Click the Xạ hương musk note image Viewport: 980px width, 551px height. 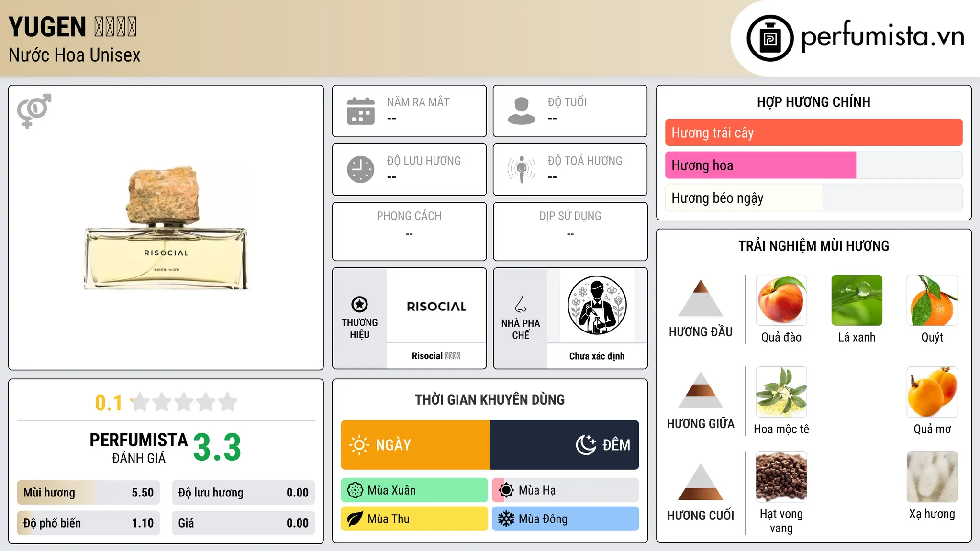(932, 477)
